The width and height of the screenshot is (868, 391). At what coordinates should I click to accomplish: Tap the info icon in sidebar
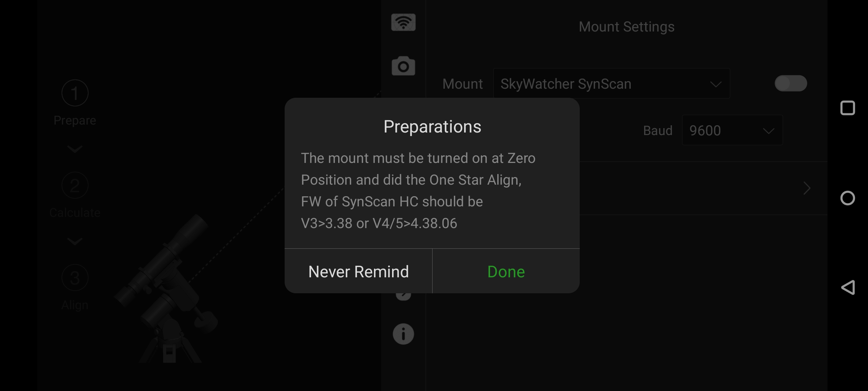403,334
